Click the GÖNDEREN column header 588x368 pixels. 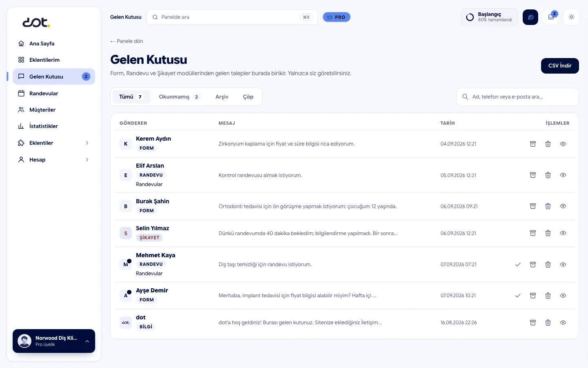tap(133, 123)
